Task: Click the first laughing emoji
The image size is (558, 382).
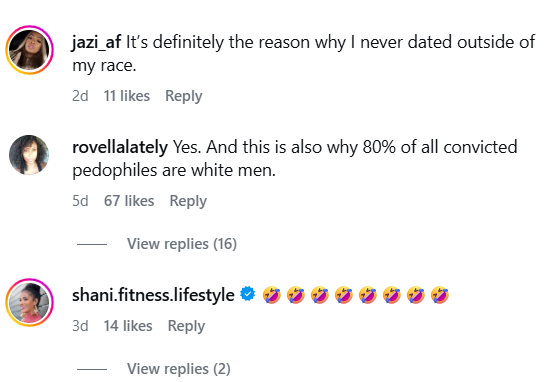Action: point(272,295)
